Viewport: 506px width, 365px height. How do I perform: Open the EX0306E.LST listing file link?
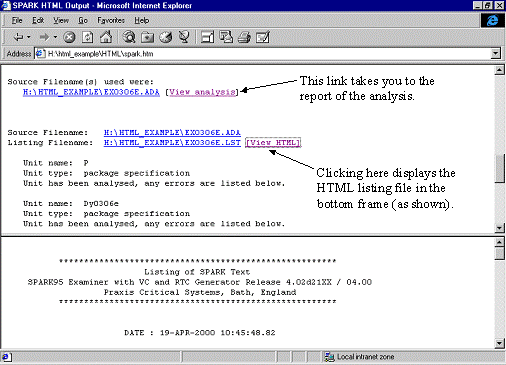tap(172, 143)
